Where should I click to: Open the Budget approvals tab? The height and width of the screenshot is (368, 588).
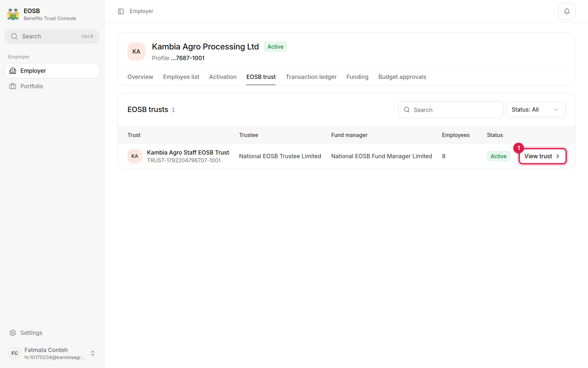pyautogui.click(x=402, y=77)
